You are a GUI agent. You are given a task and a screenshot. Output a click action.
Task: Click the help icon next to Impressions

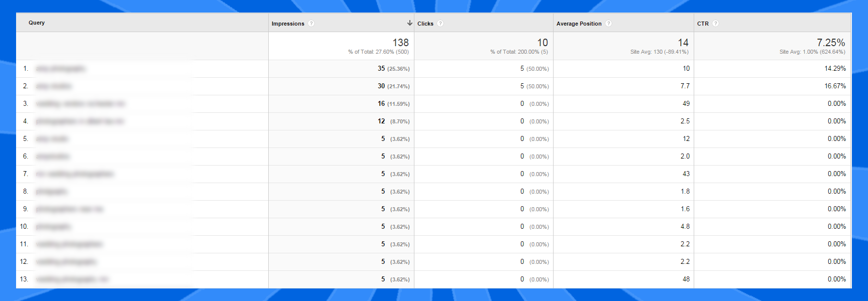click(x=311, y=24)
